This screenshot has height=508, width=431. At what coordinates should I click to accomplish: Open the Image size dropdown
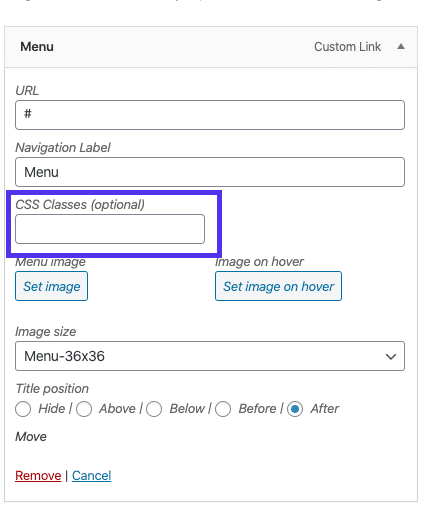click(x=210, y=356)
